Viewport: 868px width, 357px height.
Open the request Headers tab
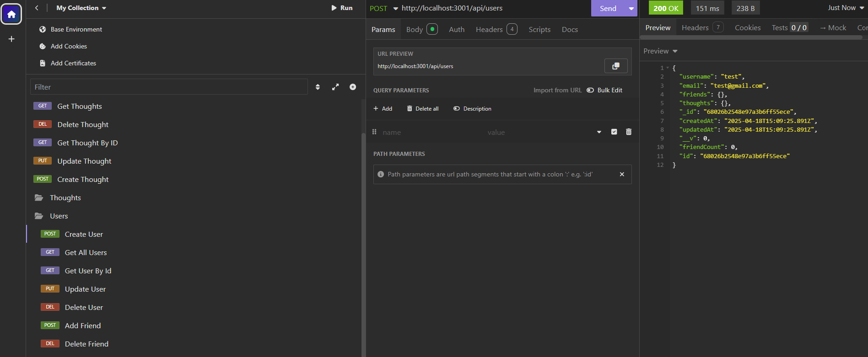(496, 29)
